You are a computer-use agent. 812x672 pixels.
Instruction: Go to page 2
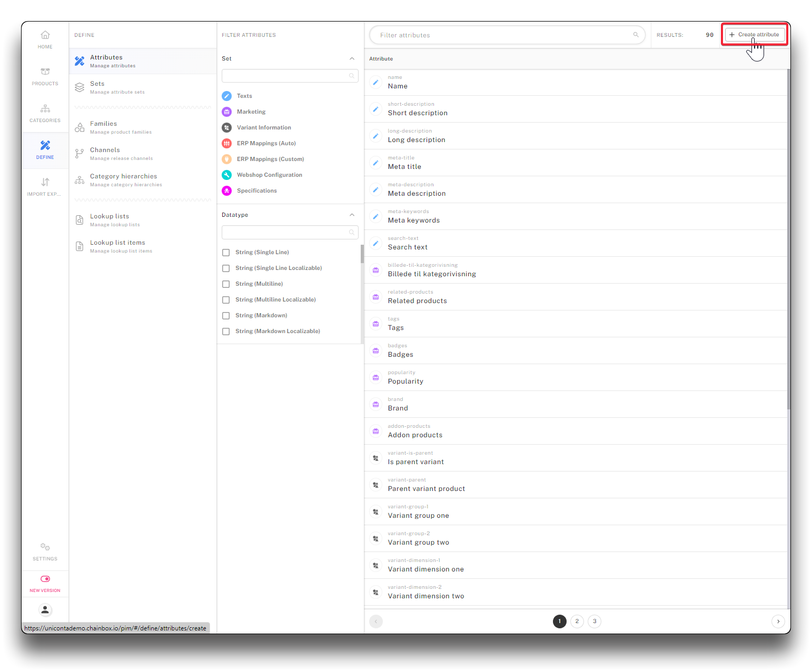577,621
